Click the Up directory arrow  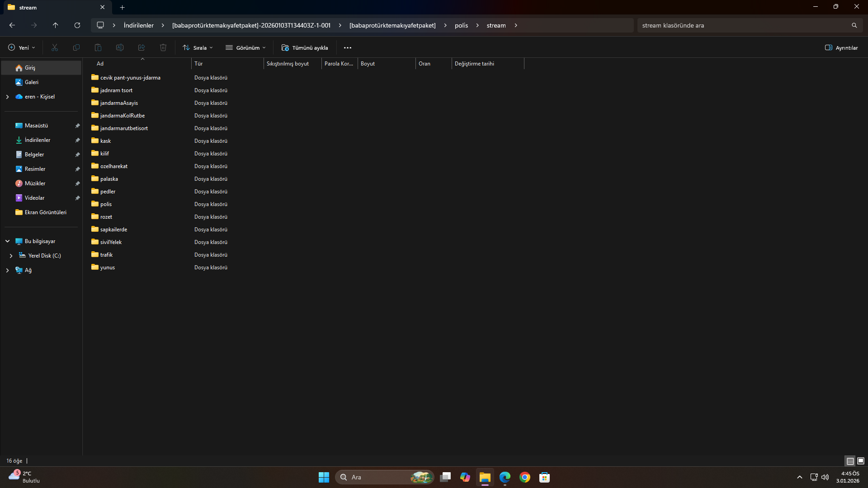click(55, 25)
